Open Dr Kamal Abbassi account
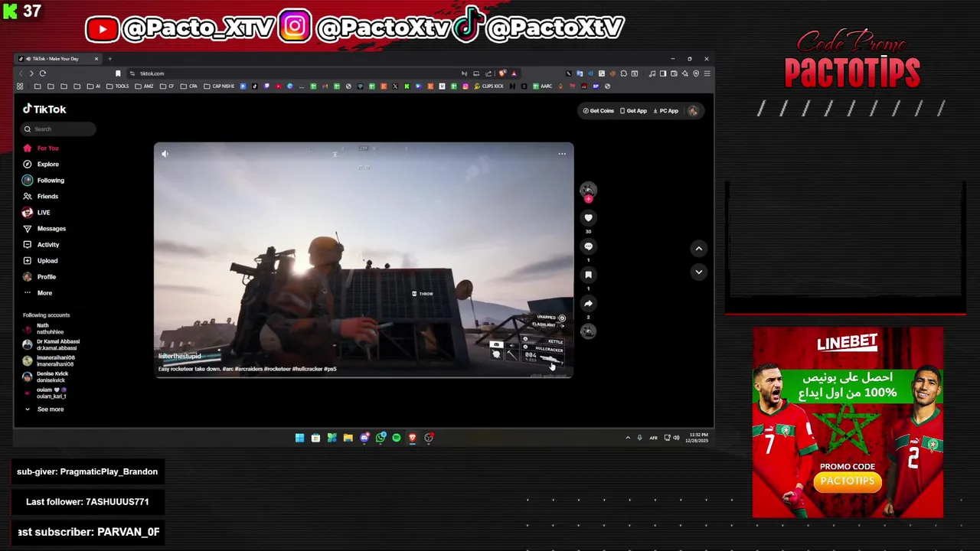This screenshot has width=980, height=551. coord(51,344)
